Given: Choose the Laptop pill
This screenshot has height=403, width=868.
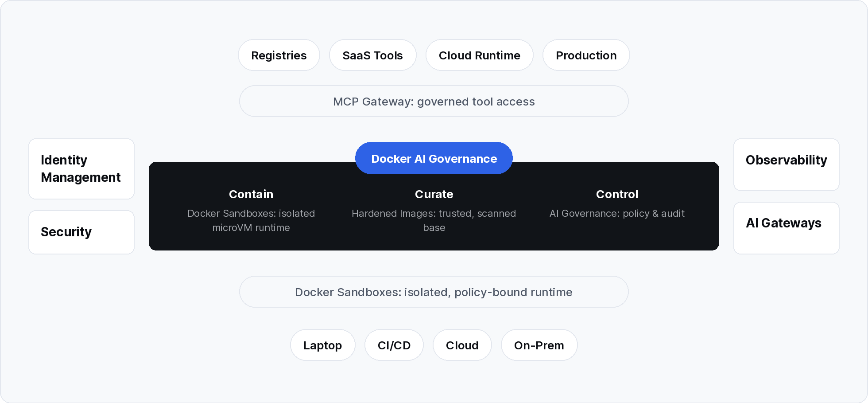Looking at the screenshot, I should (323, 345).
